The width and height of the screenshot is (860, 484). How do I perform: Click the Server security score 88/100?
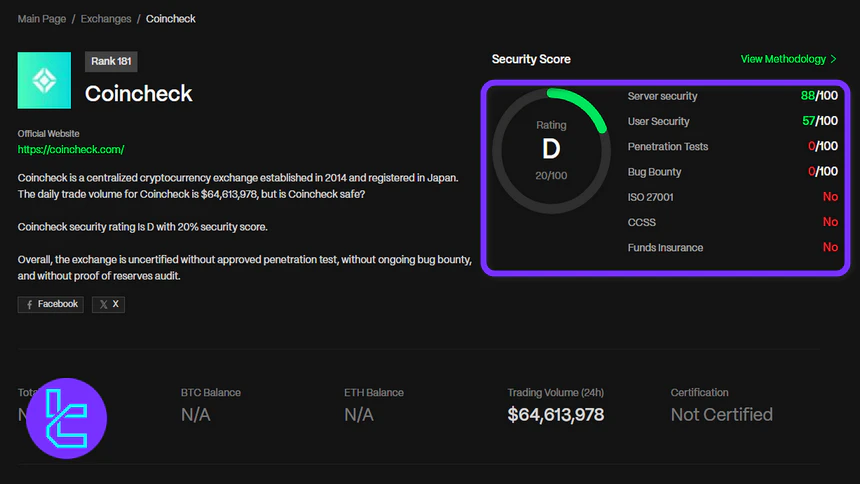pyautogui.click(x=819, y=95)
